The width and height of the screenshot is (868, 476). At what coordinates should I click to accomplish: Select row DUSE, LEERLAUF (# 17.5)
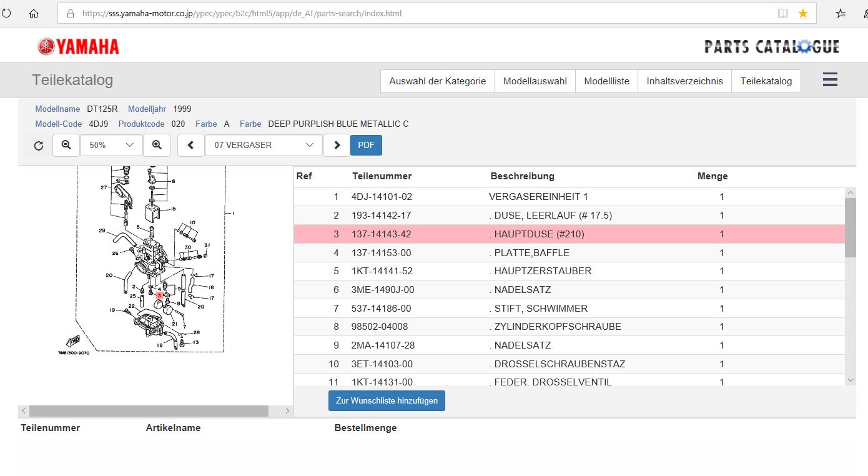click(x=570, y=216)
